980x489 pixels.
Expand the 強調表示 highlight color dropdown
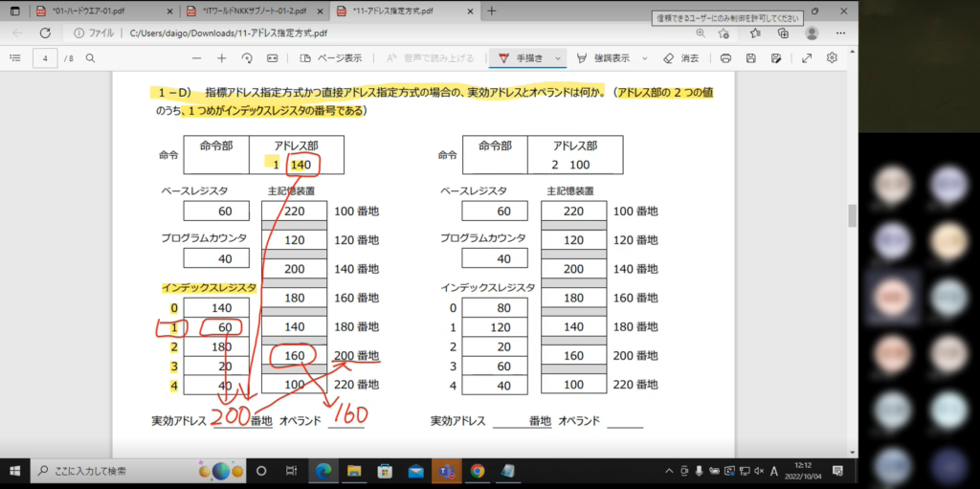coord(643,57)
